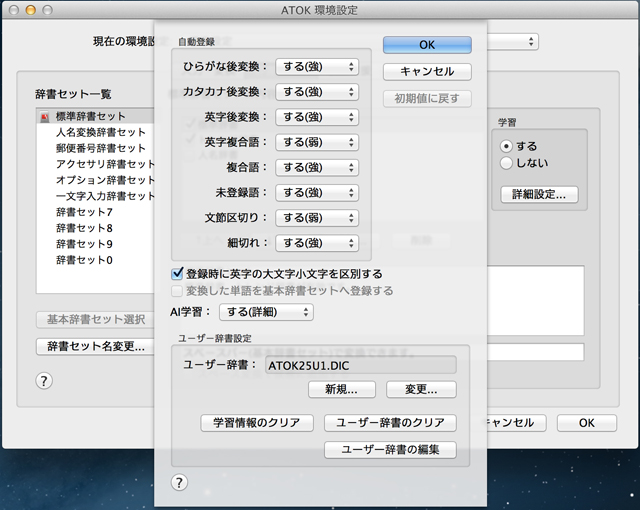Toggle 登録時に英字の大文字小文字を区別する checkbox
This screenshot has width=640, height=510.
[177, 273]
